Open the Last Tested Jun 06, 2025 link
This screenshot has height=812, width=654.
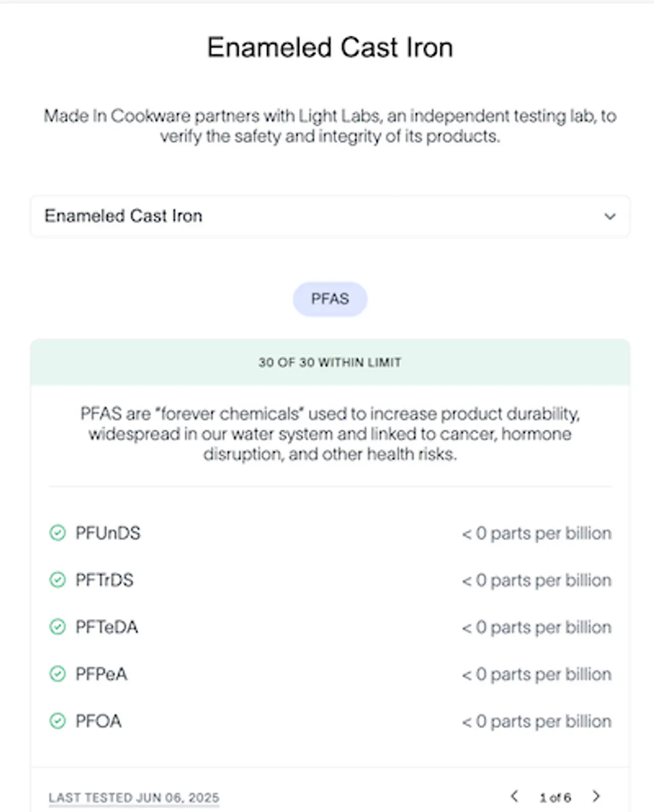(x=134, y=798)
